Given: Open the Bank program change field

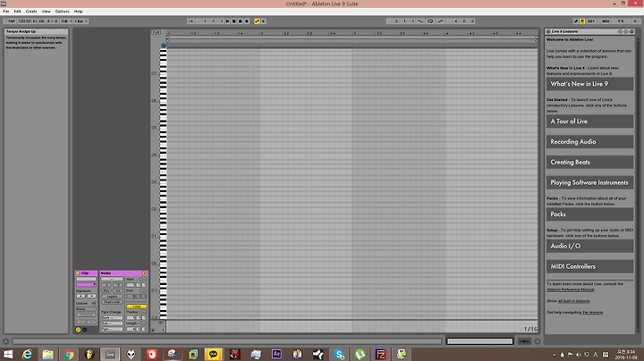Looking at the screenshot, I should coord(112,317).
